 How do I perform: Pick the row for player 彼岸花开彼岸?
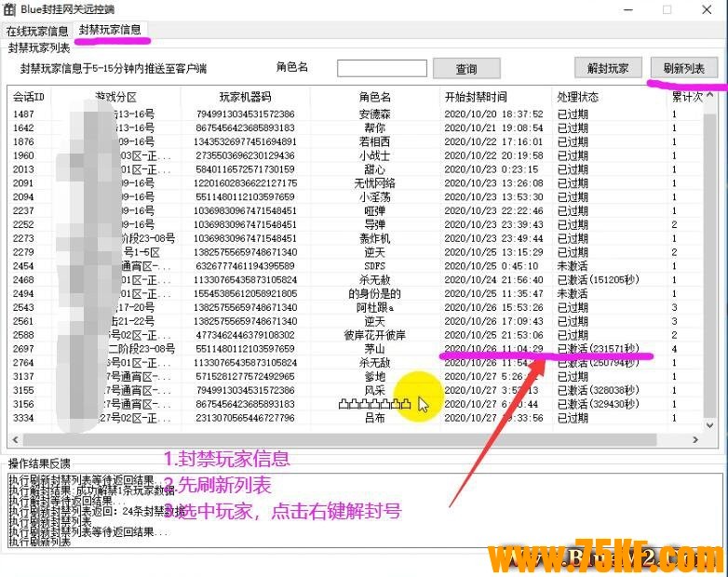click(x=374, y=335)
